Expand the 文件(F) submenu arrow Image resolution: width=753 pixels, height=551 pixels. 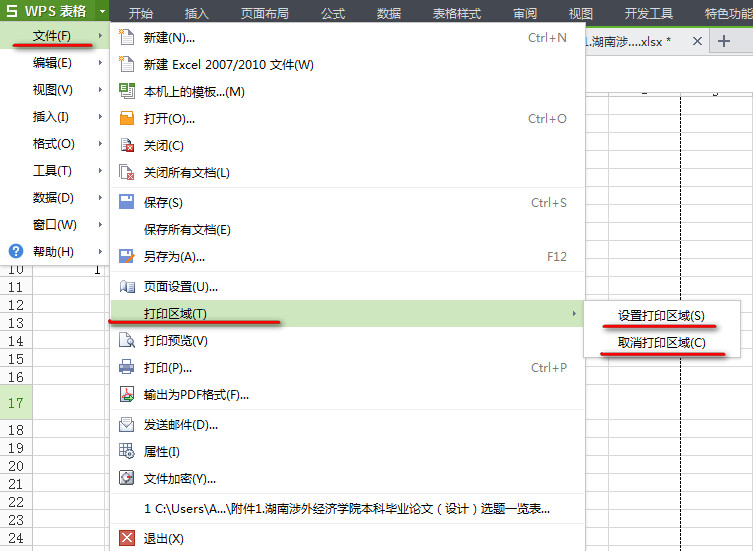[100, 36]
